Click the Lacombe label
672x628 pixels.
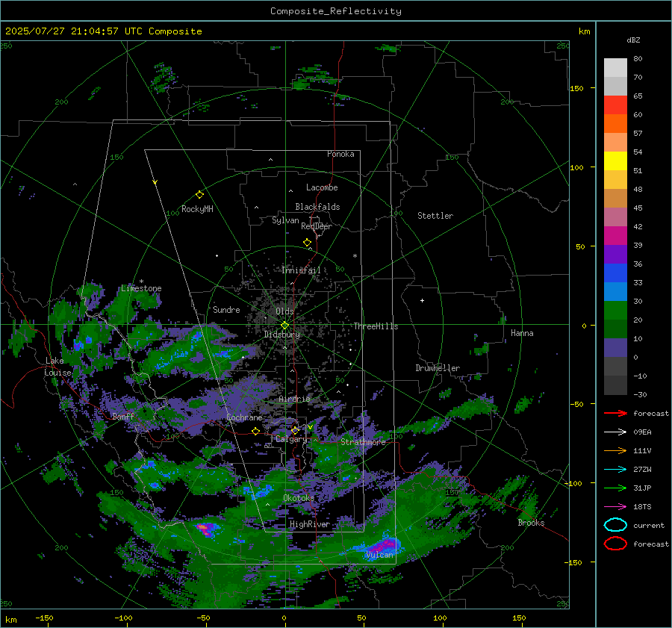pos(322,187)
